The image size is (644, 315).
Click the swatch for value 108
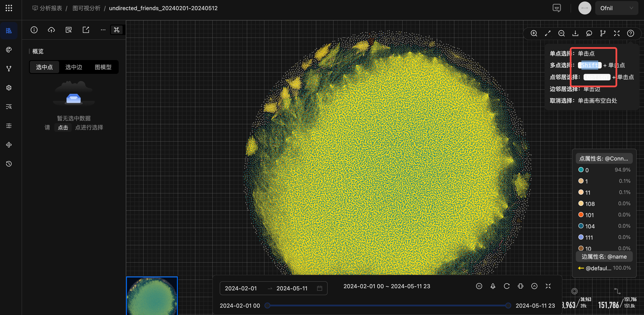point(581,204)
